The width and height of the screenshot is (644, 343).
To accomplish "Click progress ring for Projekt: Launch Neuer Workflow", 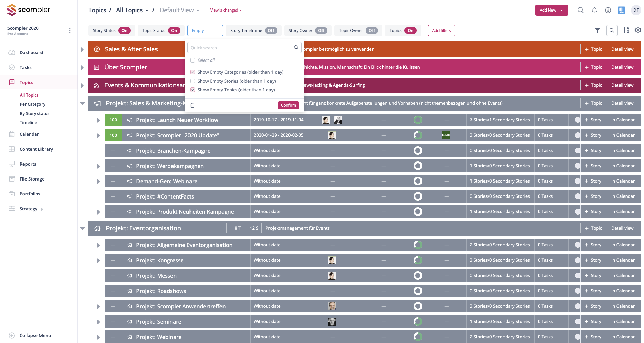I will (x=418, y=120).
